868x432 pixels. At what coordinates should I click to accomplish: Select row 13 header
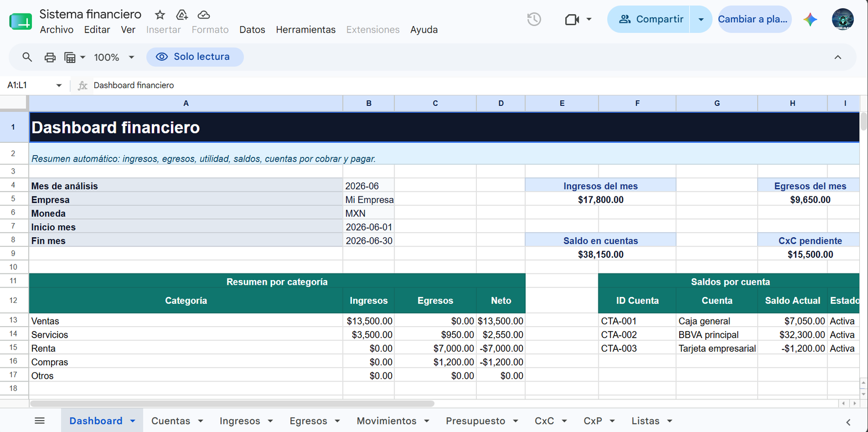14,320
